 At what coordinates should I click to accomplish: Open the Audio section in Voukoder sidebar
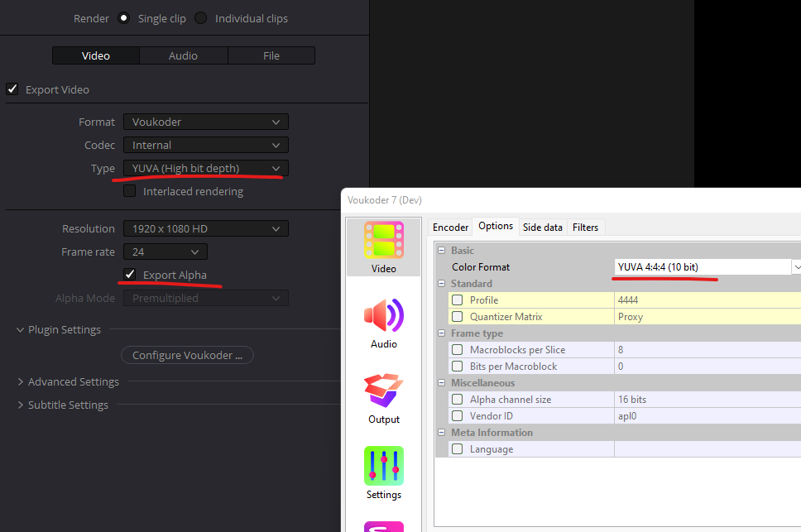383,322
